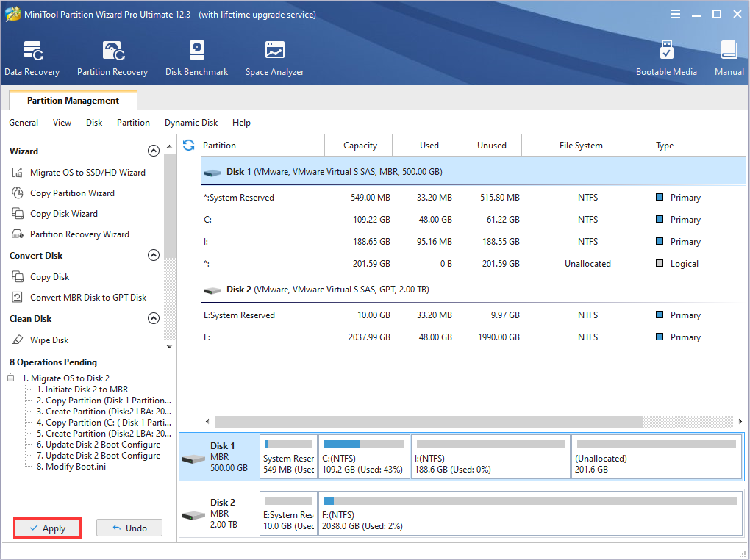Select '*:System Reserved' partition row
Image resolution: width=750 pixels, height=560 pixels.
(474, 198)
